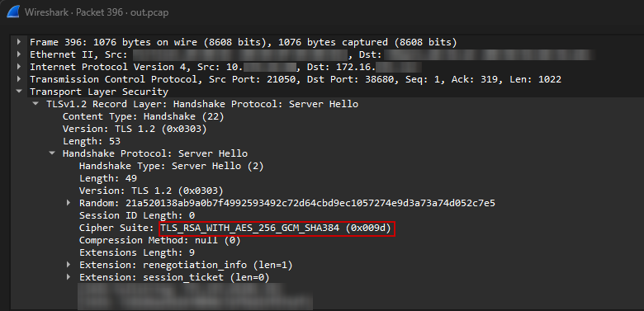Viewport: 644px width, 311px height.
Task: Expand renegotiation_info extension arrow
Action: tap(69, 265)
